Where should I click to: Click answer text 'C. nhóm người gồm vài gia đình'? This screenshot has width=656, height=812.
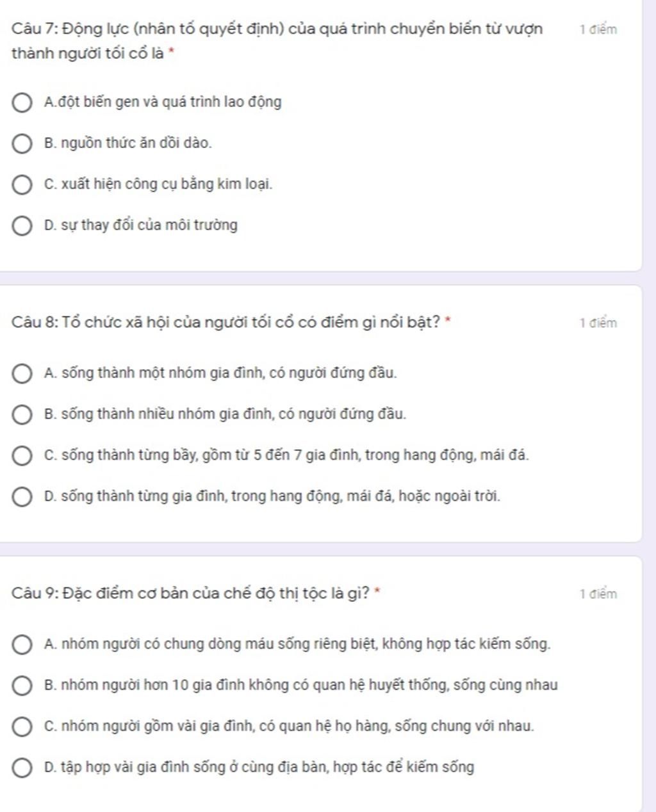(x=289, y=727)
